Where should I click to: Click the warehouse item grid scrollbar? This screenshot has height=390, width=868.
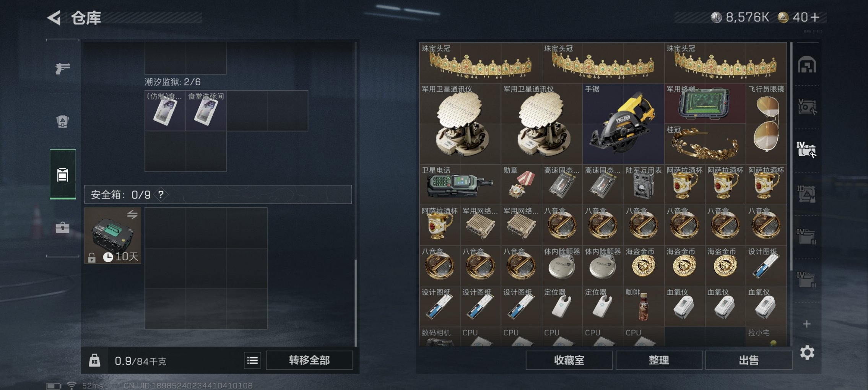[x=791, y=157]
